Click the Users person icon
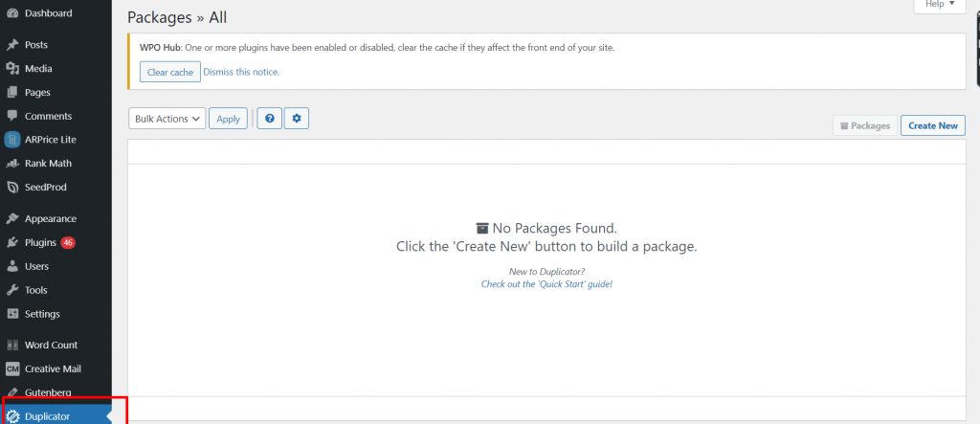The width and height of the screenshot is (980, 424). [x=12, y=266]
